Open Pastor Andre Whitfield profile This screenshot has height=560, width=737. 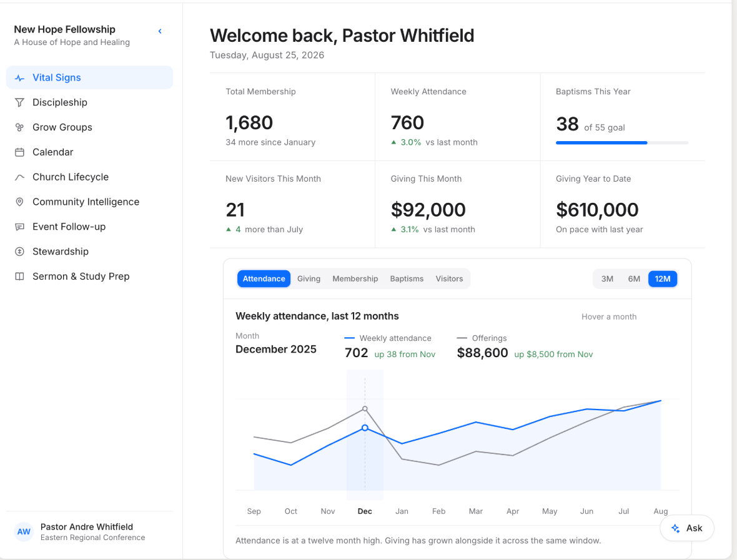click(x=89, y=532)
